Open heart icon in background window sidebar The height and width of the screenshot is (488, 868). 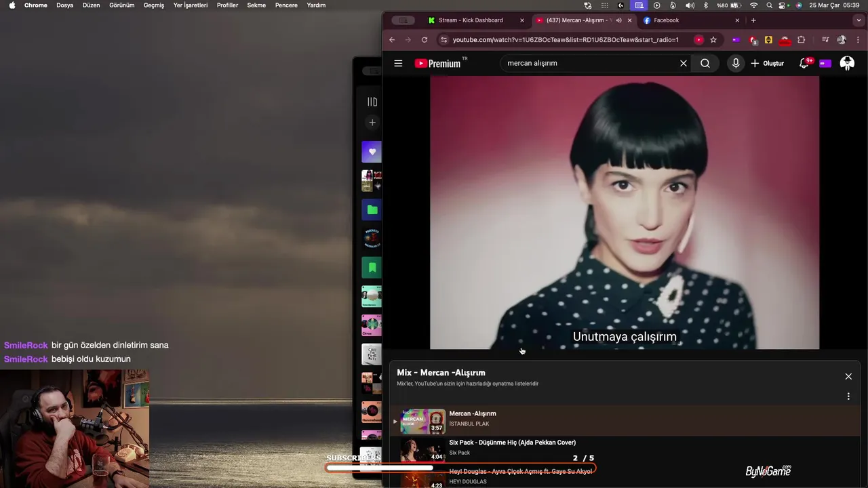[x=372, y=152]
